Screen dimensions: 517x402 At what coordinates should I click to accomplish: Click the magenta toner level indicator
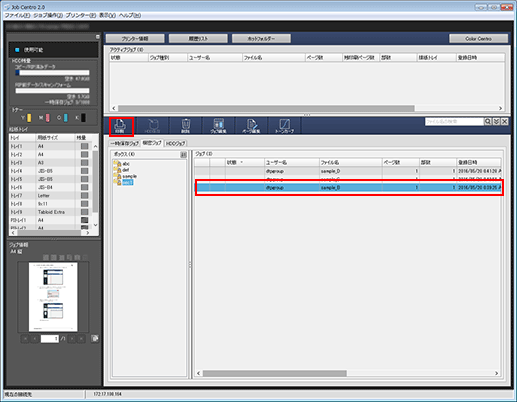point(48,118)
